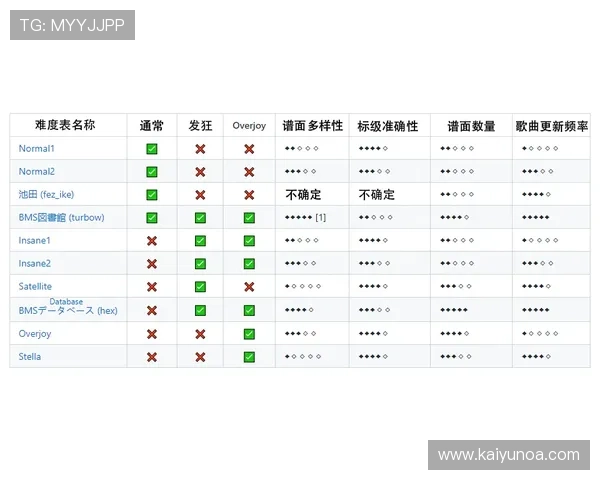Click the red cross for Satellite under 通常
Screen dimensions: 600x480
(x=152, y=287)
